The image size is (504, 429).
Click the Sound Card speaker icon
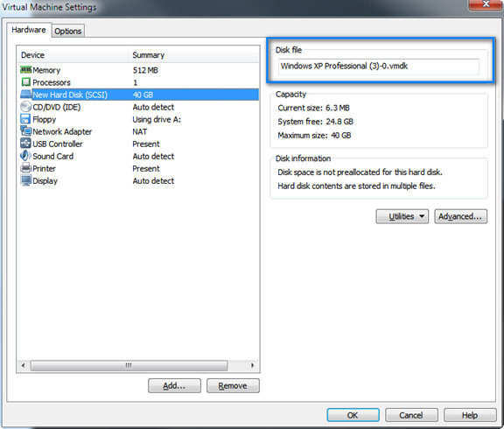(25, 156)
